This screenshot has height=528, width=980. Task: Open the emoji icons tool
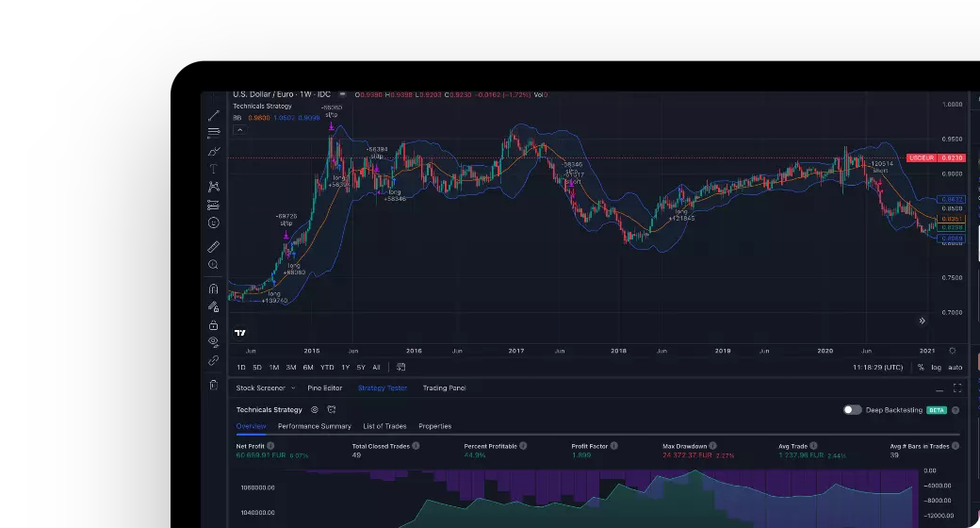click(x=214, y=223)
